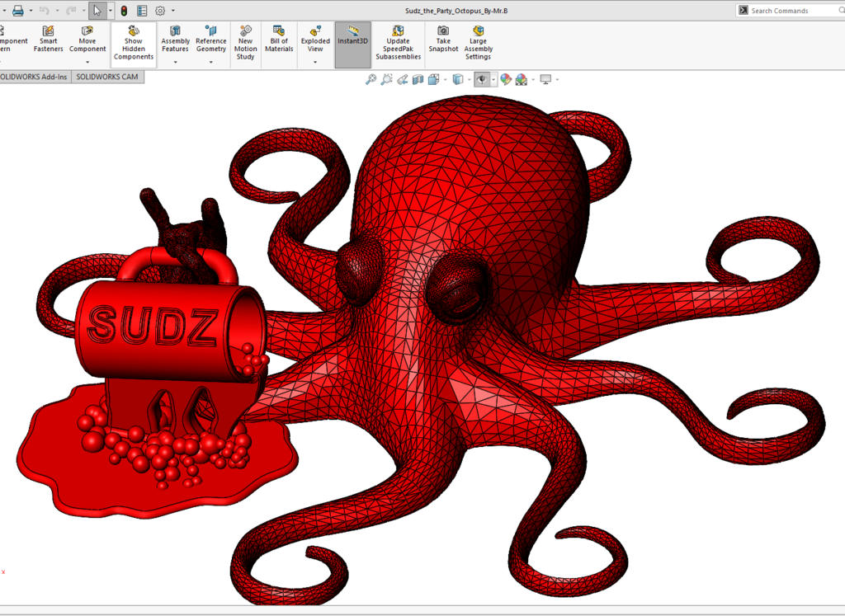Viewport: 845px width, 616px height.
Task: Toggle Show Hidden Components
Action: point(133,41)
